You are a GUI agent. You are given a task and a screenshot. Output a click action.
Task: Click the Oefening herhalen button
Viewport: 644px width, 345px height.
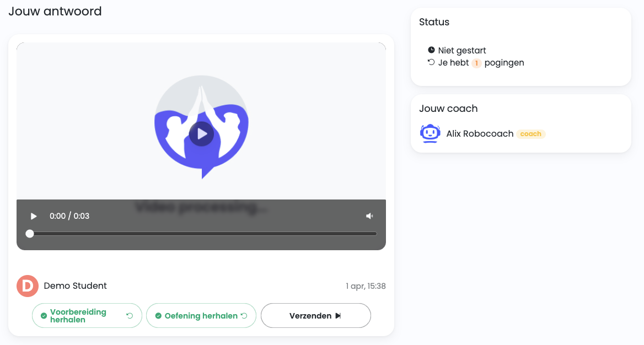[201, 316]
